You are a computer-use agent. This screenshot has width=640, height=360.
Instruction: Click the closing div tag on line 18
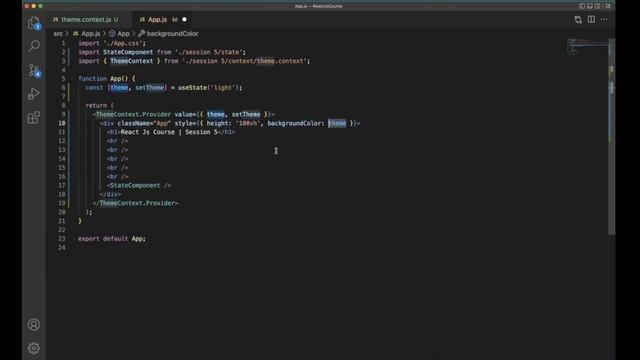click(110, 195)
